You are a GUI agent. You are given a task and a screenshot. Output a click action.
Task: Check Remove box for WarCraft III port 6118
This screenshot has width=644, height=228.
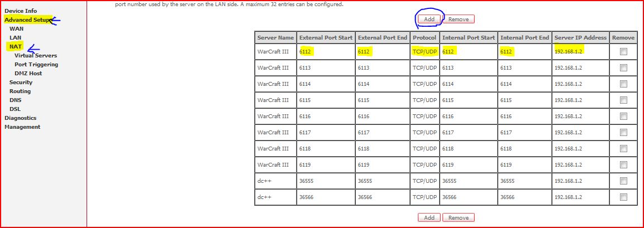pyautogui.click(x=623, y=148)
